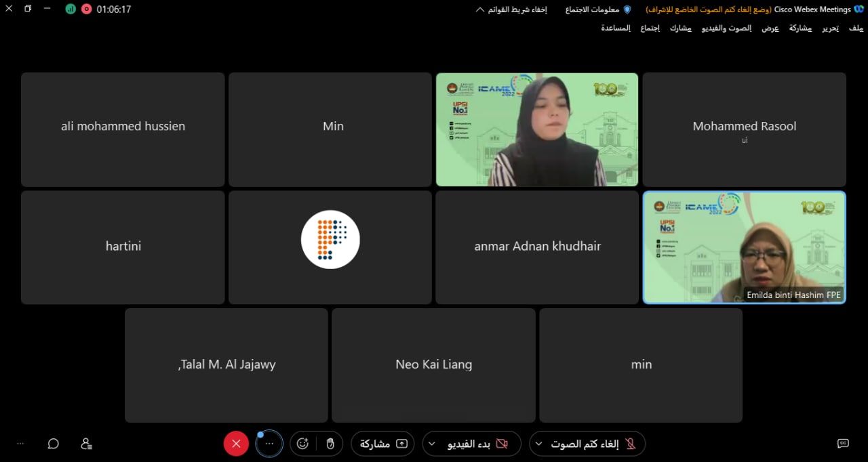Screen dimensions: 868x462
Task: Open the ملف menu
Action: [856, 28]
